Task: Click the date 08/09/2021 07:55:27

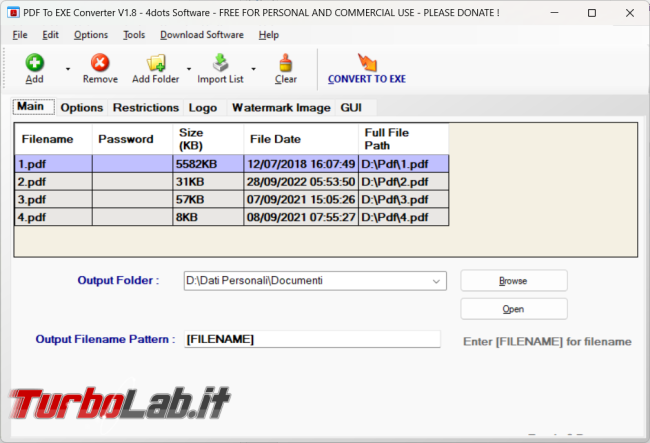Action: click(x=301, y=217)
